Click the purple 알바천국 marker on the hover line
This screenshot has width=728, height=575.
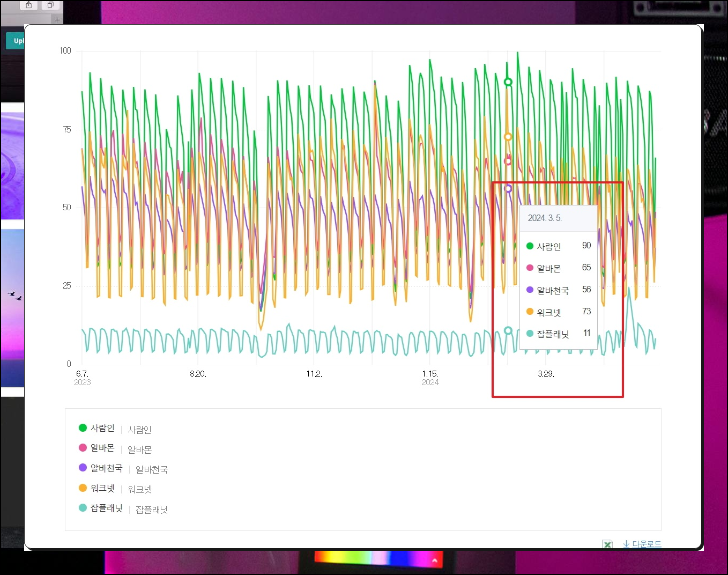508,189
